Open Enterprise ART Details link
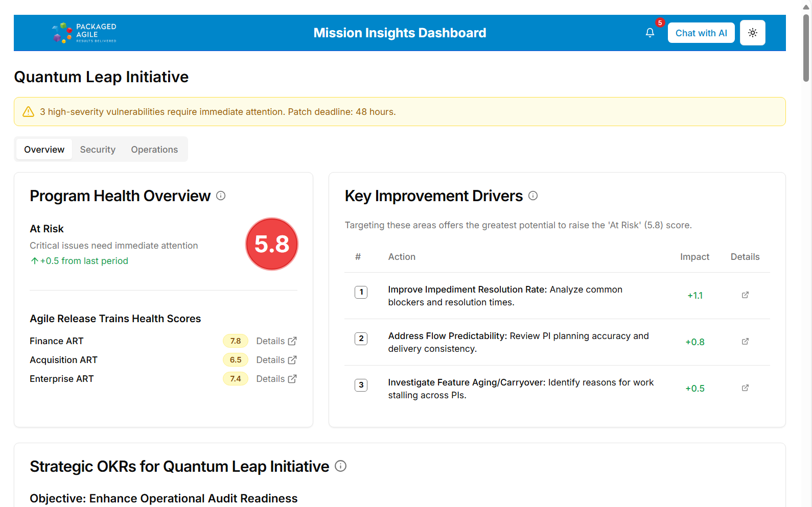This screenshot has height=507, width=812. pyautogui.click(x=276, y=379)
